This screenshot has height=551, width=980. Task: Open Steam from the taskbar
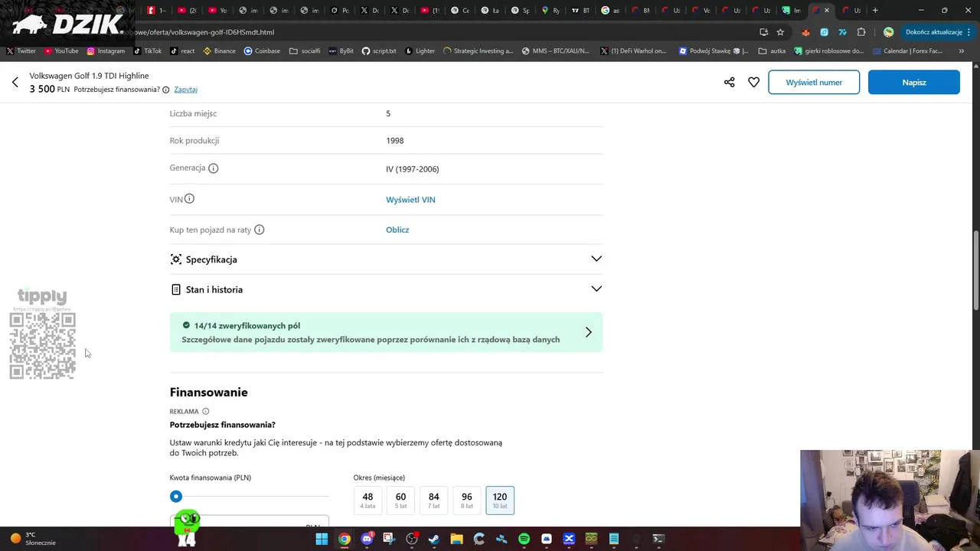pyautogui.click(x=434, y=539)
